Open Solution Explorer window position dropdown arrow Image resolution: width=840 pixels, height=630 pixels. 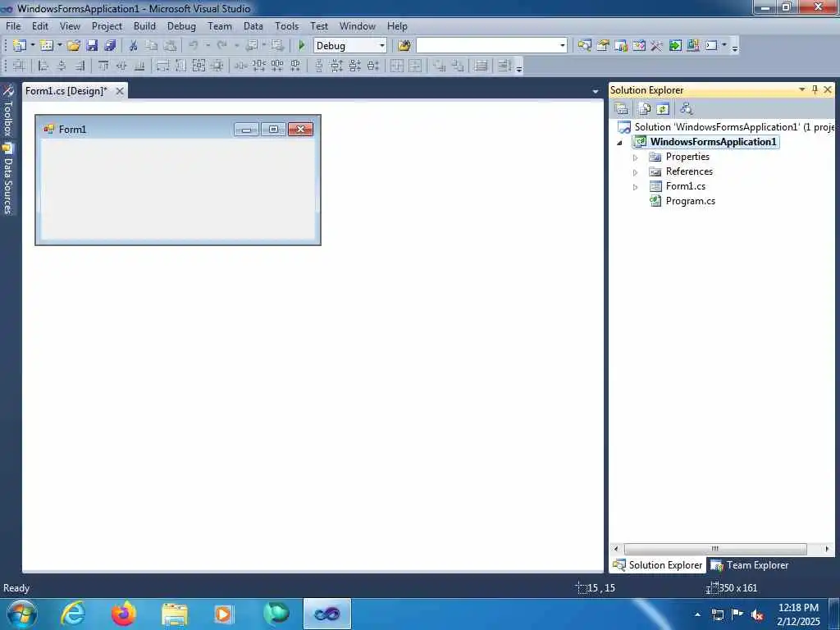point(802,89)
